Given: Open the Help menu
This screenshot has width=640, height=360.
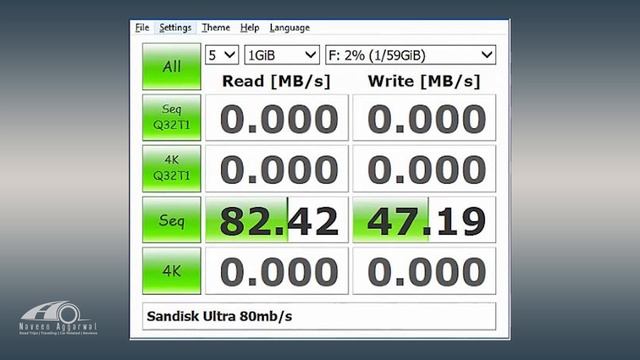Looking at the screenshot, I should [x=249, y=28].
